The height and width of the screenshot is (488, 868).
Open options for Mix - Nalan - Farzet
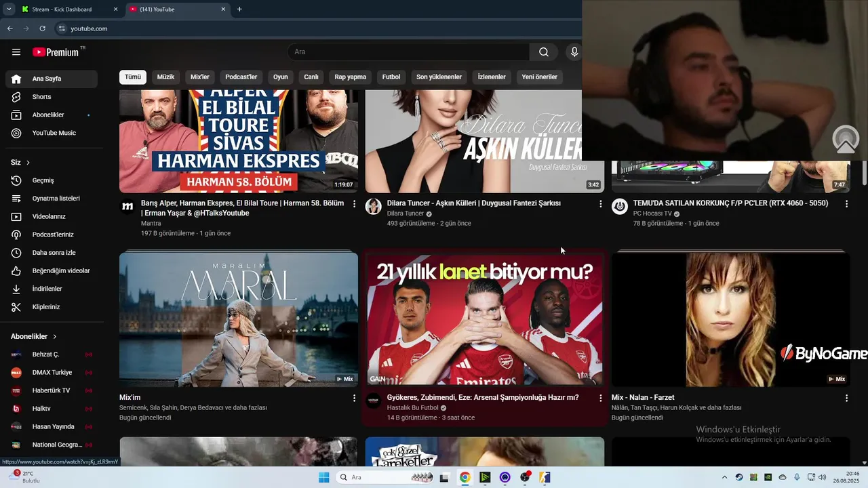point(846,399)
